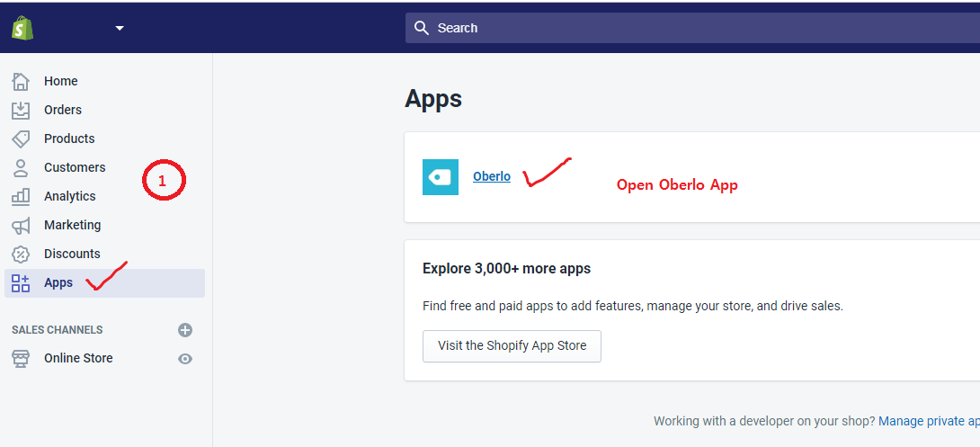Click the Analytics bar chart icon
This screenshot has width=980, height=447.
tap(21, 196)
